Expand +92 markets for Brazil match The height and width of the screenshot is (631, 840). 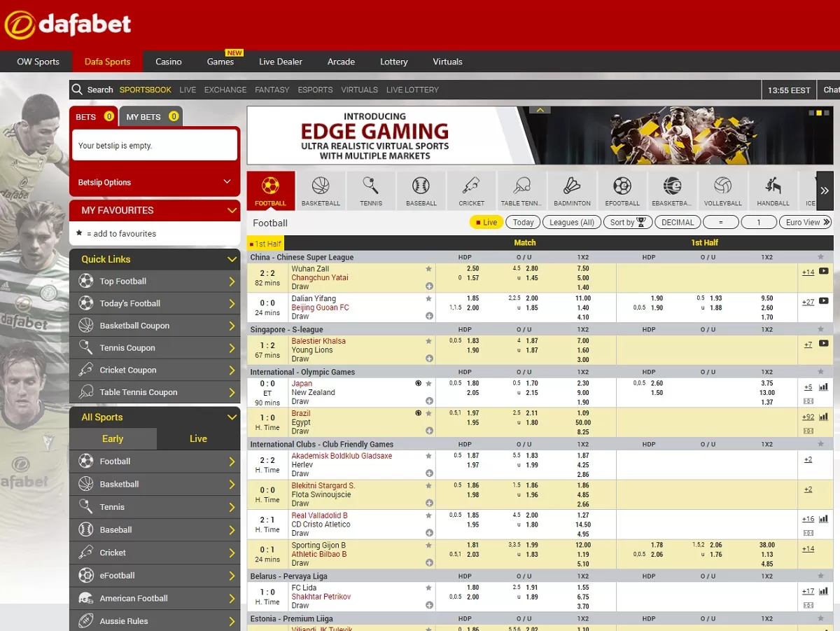tap(808, 417)
